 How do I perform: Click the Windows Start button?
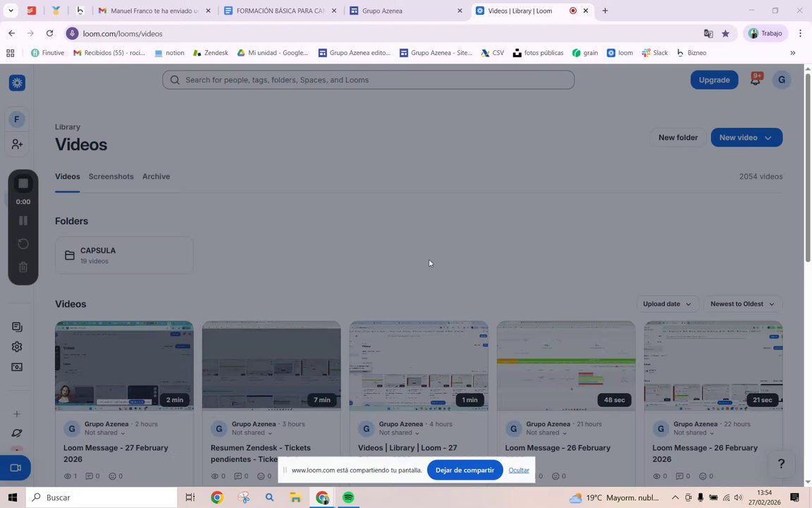(x=13, y=497)
